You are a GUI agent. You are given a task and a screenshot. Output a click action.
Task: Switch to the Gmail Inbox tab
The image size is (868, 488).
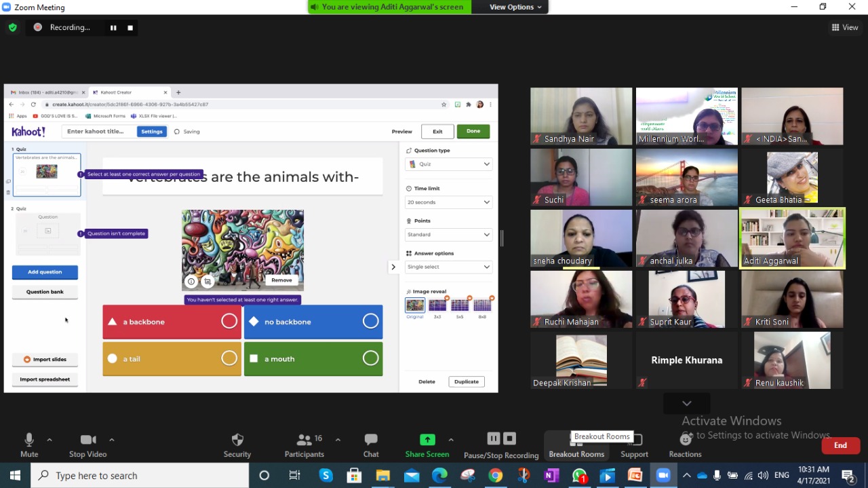tap(47, 92)
